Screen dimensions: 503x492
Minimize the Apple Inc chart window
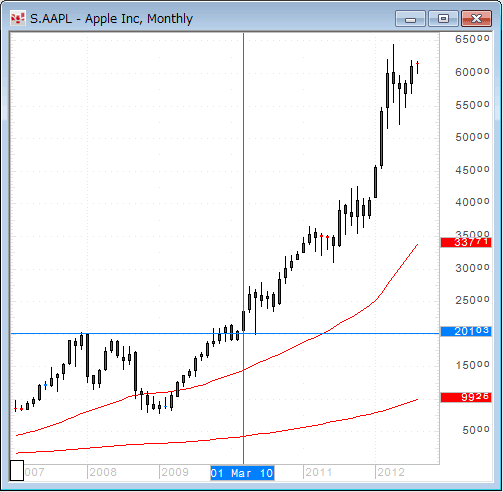click(410, 19)
